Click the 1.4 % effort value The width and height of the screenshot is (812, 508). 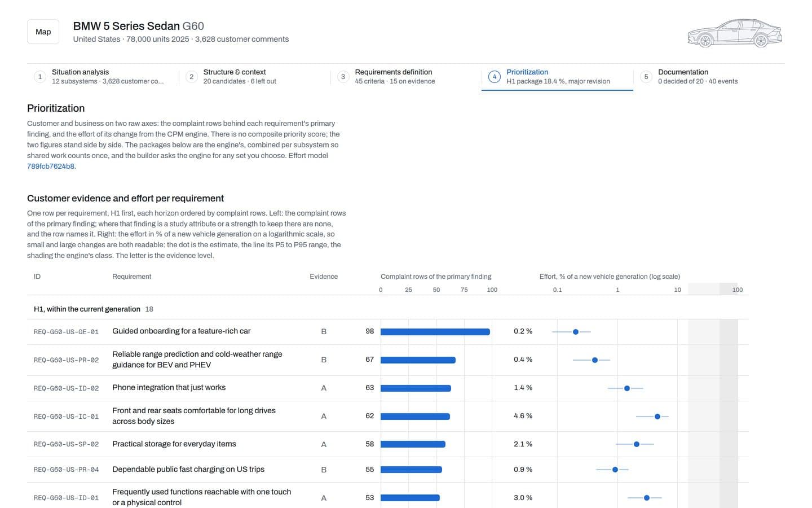[x=523, y=388]
